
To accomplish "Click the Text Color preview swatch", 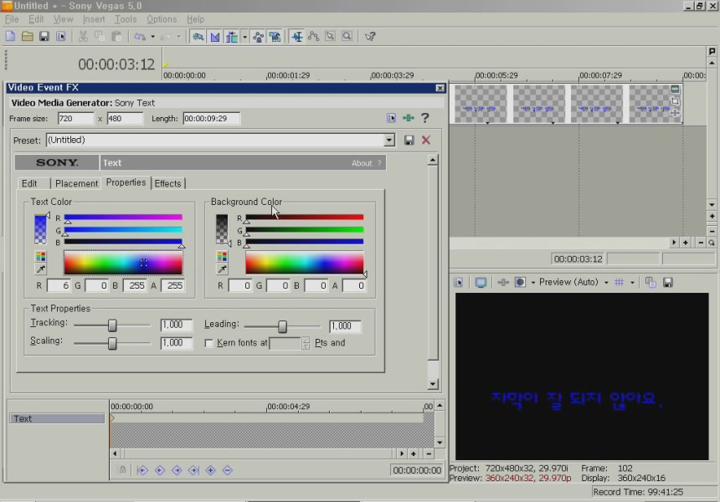I will coord(40,229).
